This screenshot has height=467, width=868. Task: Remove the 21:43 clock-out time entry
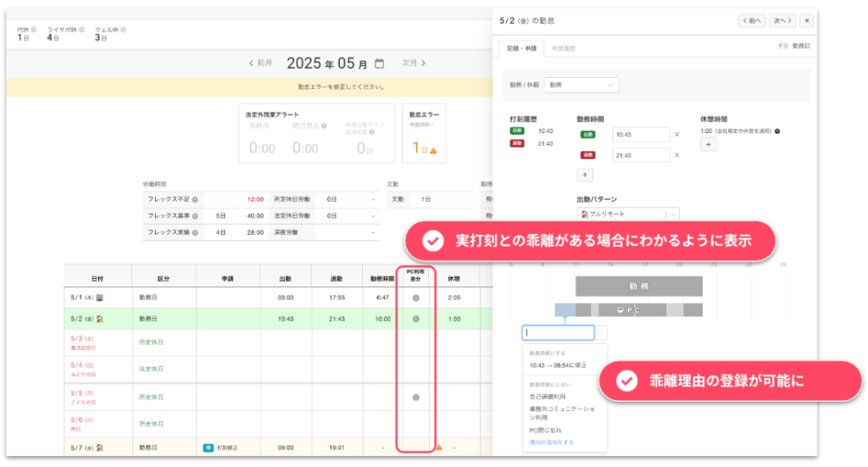point(676,155)
